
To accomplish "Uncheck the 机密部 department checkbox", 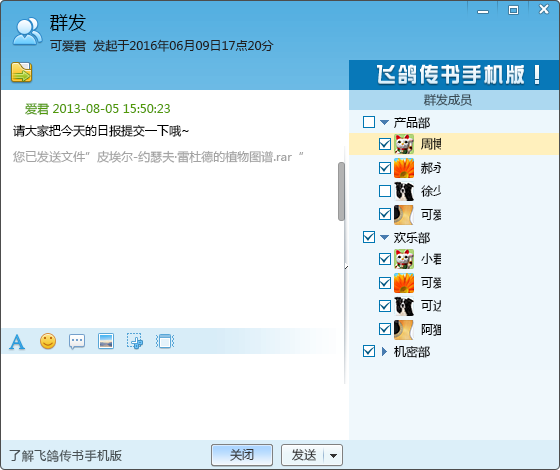I will click(369, 351).
